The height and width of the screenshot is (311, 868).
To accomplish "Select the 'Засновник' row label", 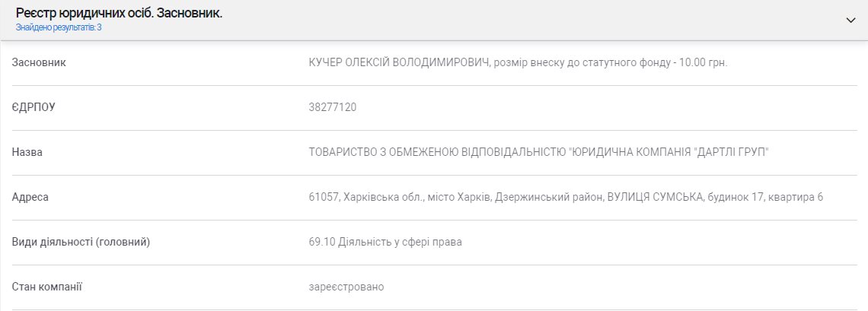I will tap(39, 62).
